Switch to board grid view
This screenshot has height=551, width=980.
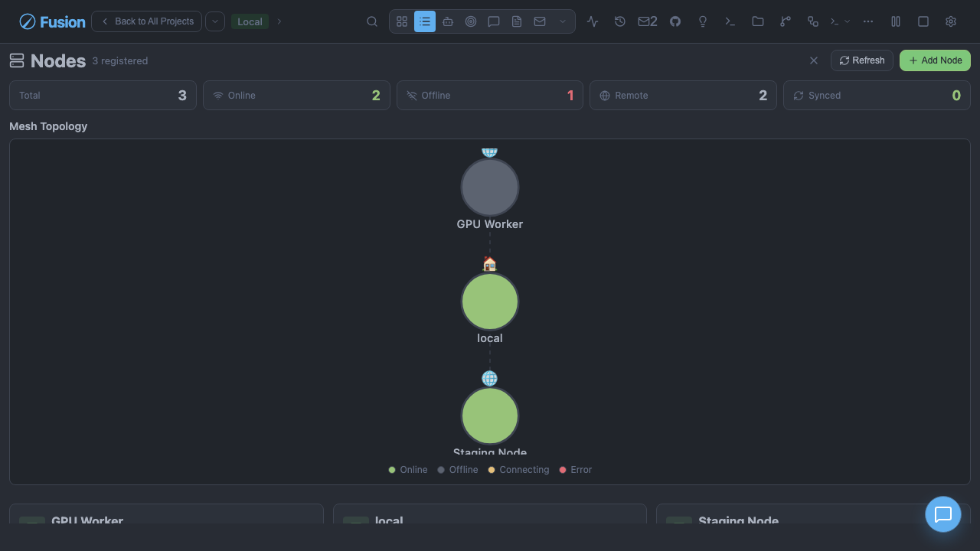pyautogui.click(x=402, y=21)
